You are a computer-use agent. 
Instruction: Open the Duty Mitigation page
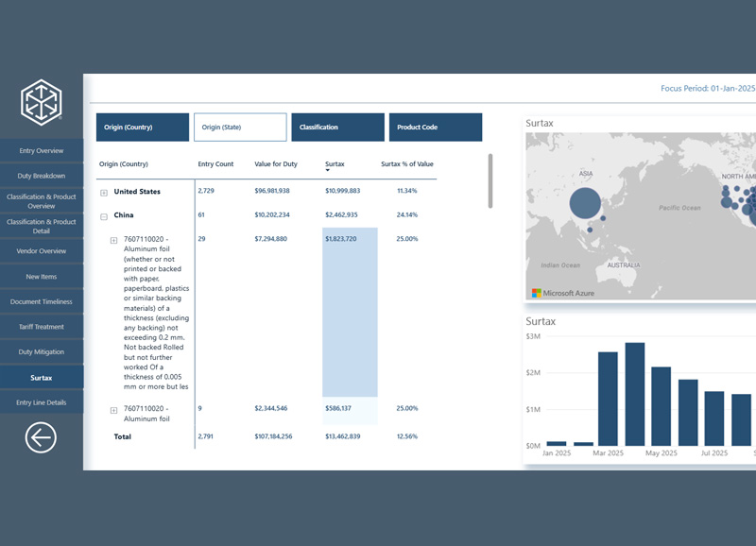click(42, 351)
